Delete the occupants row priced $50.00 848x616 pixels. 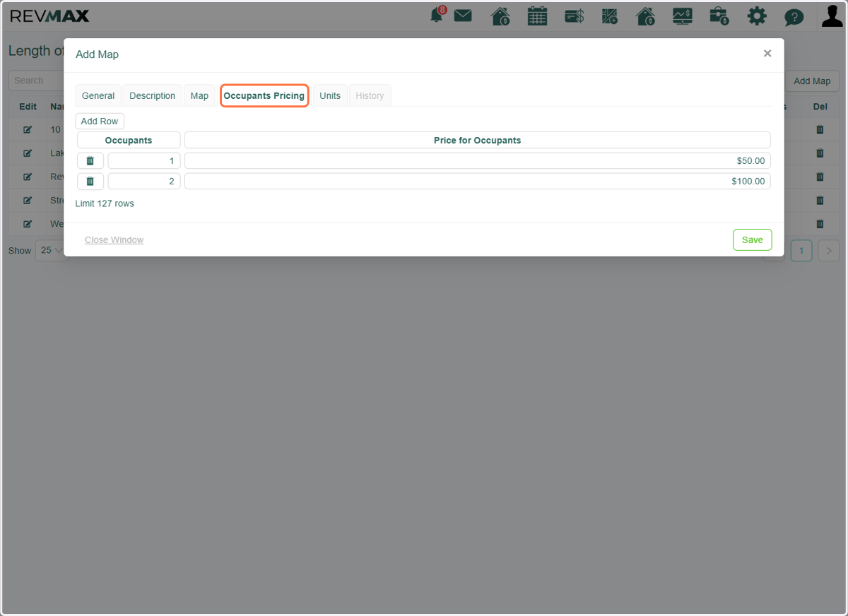90,161
